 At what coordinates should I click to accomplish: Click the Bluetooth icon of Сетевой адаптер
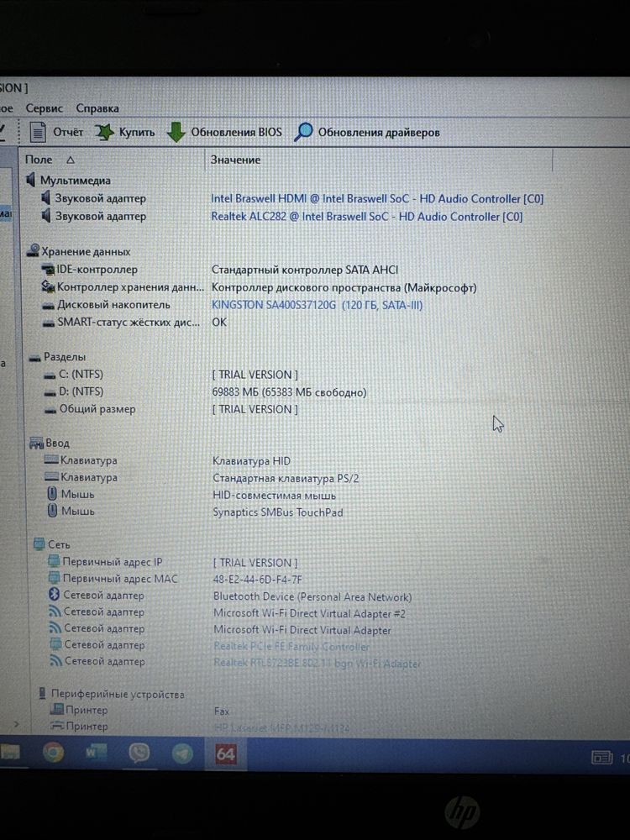54,595
